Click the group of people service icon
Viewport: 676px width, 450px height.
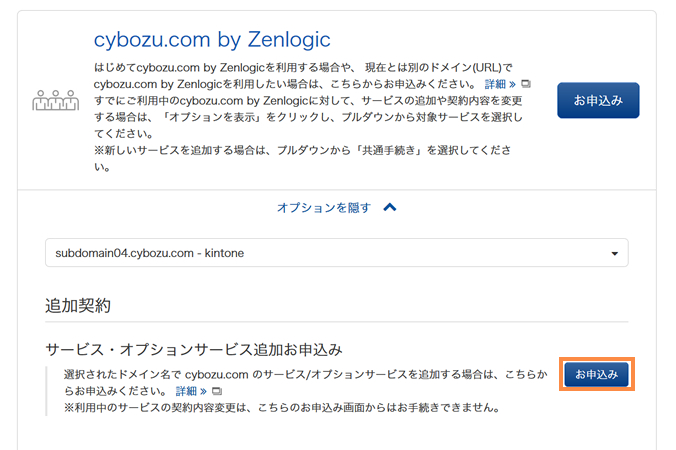tap(49, 100)
